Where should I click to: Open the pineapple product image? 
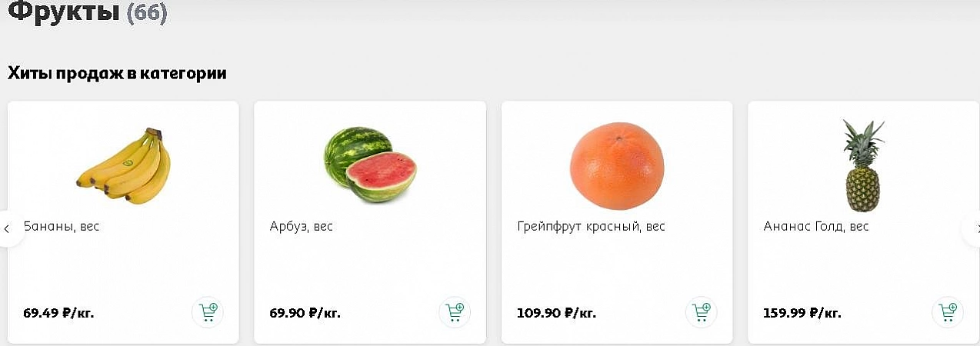click(x=863, y=165)
